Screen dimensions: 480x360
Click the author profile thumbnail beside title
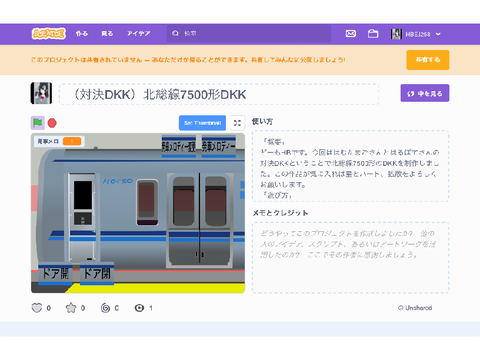[41, 93]
